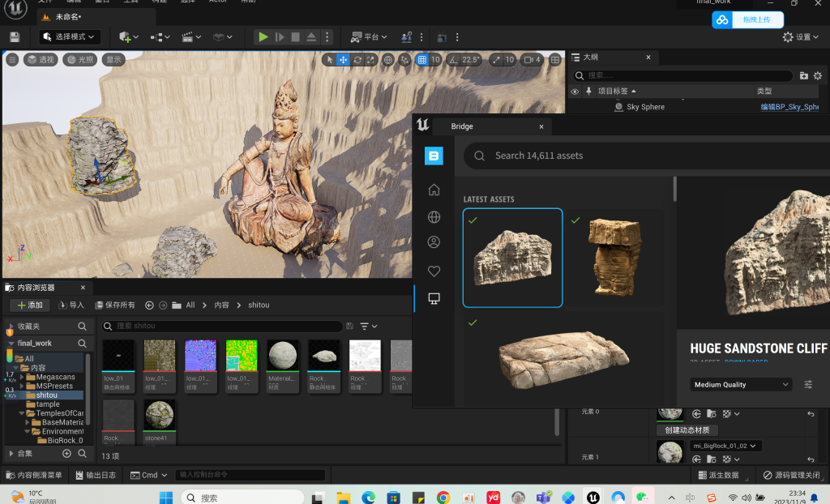
Task: Toggle surface snapping in the viewport toolbar
Action: click(x=404, y=60)
